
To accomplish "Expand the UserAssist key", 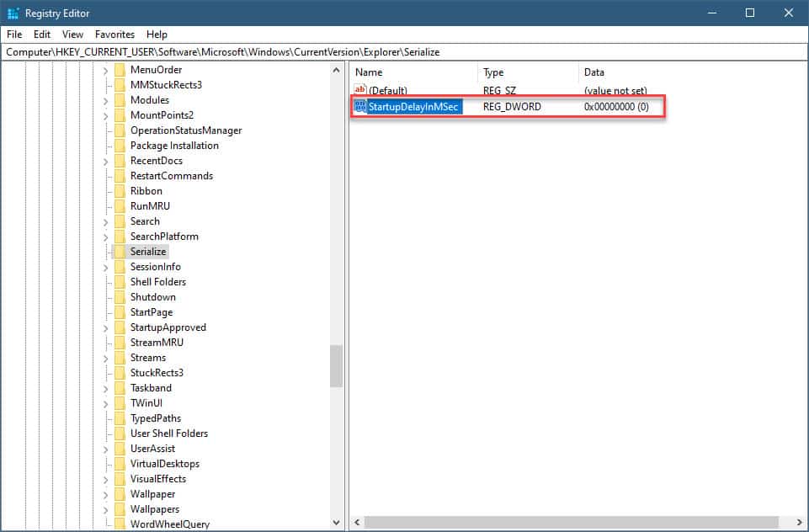I will (105, 449).
